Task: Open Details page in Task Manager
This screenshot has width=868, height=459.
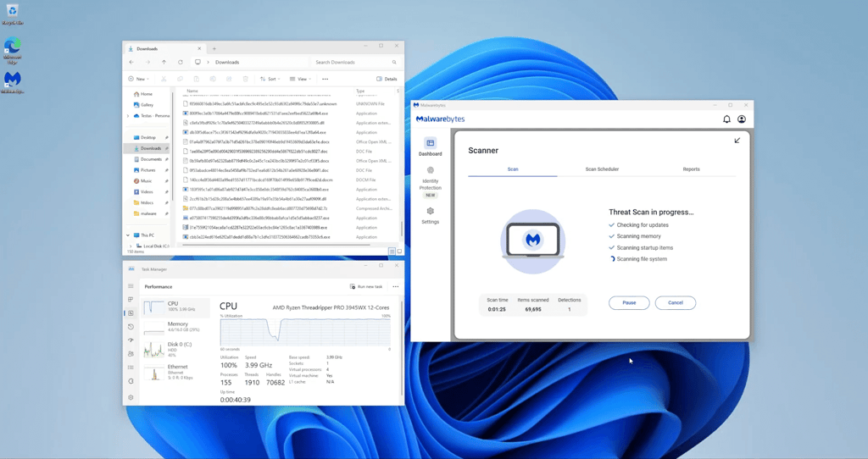Action: (131, 368)
